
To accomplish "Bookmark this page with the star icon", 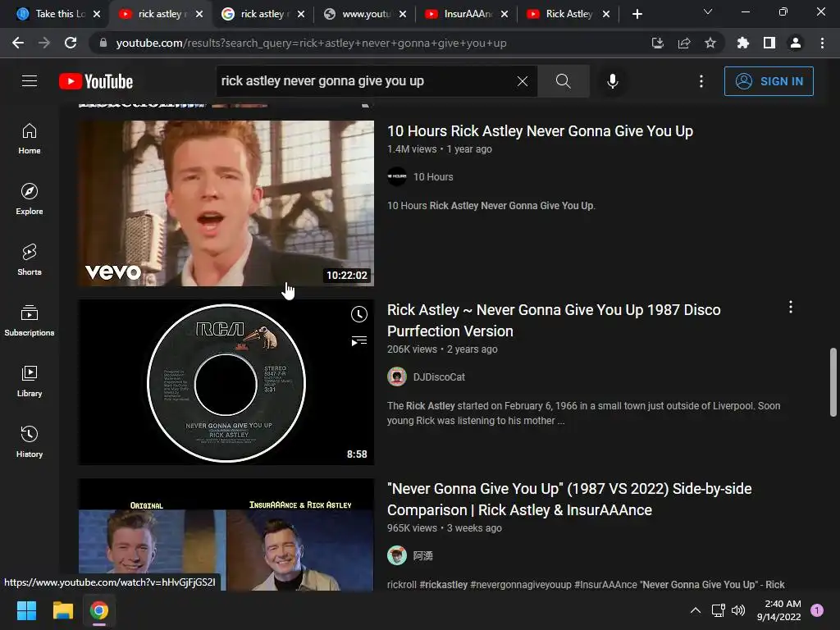I will (x=710, y=43).
